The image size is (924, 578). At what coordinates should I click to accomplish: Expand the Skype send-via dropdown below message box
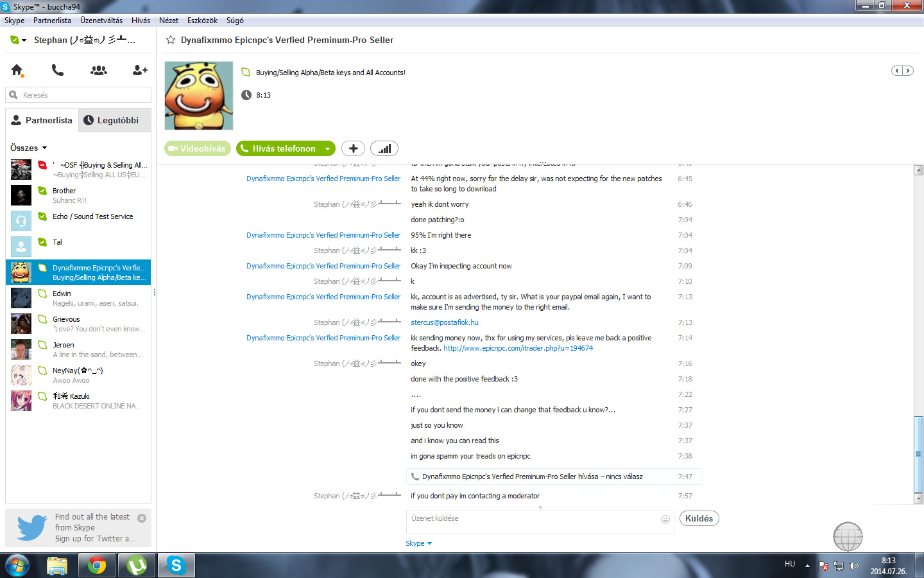click(418, 543)
